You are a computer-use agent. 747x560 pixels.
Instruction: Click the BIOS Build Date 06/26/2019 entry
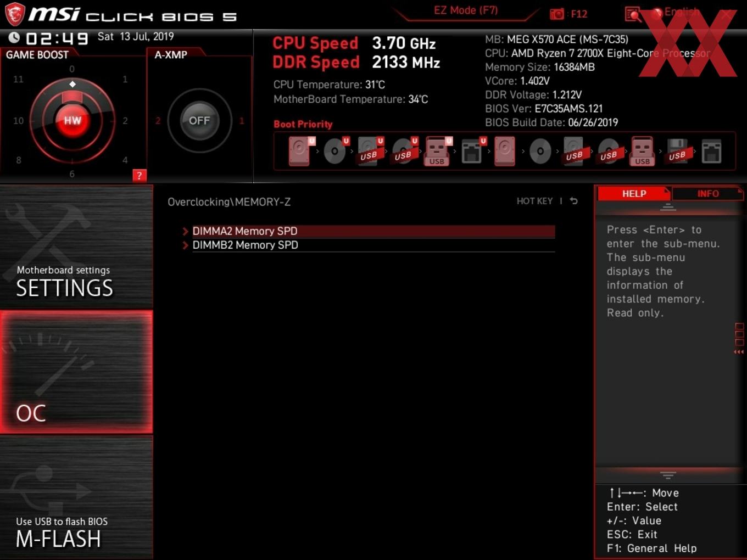point(551,122)
